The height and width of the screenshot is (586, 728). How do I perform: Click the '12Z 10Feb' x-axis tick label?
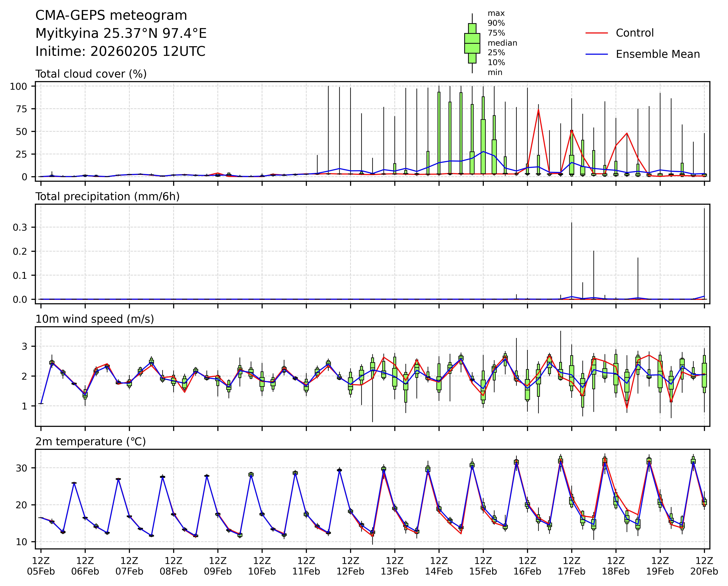[262, 566]
